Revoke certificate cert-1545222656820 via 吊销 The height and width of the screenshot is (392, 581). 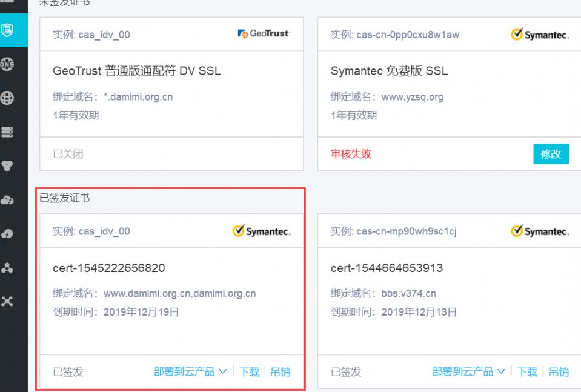pyautogui.click(x=280, y=372)
